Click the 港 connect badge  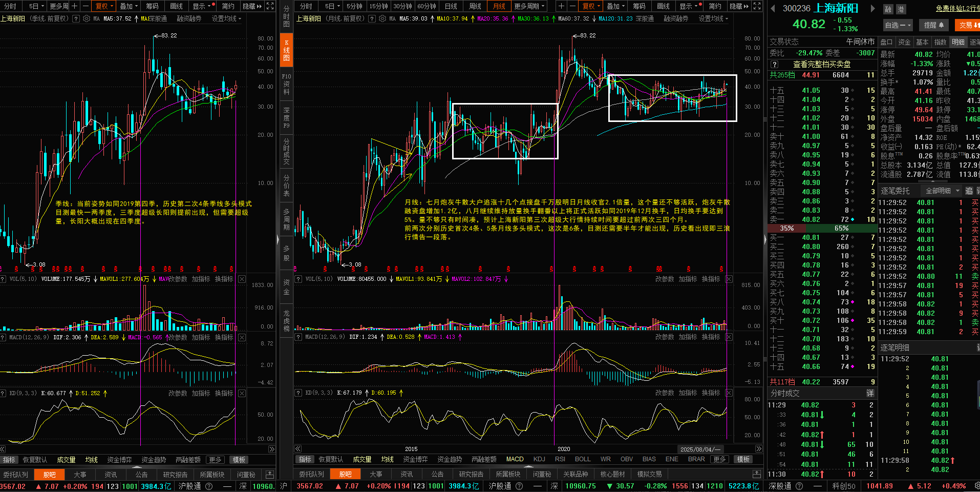click(901, 9)
